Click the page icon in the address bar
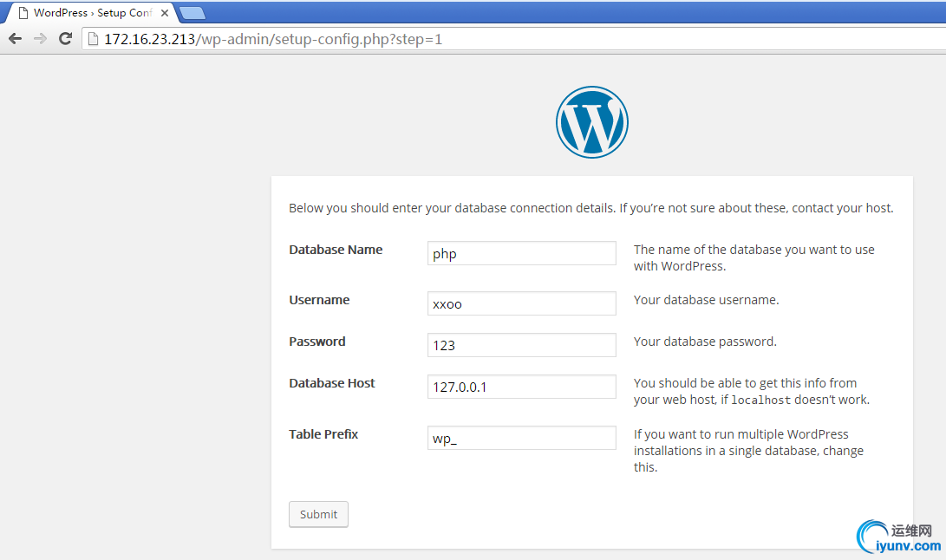This screenshot has width=946, height=560. (x=93, y=39)
